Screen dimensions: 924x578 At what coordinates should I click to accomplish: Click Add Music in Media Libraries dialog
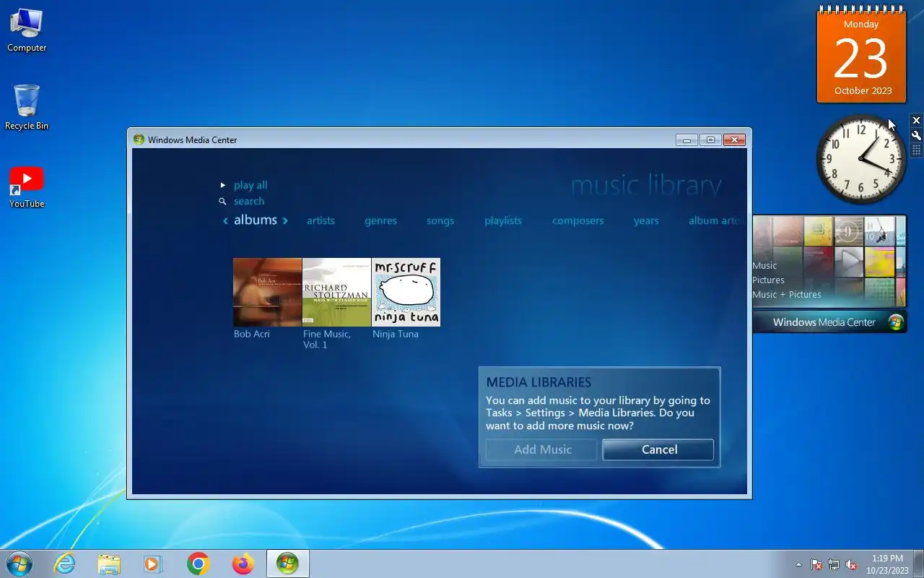[x=542, y=449]
